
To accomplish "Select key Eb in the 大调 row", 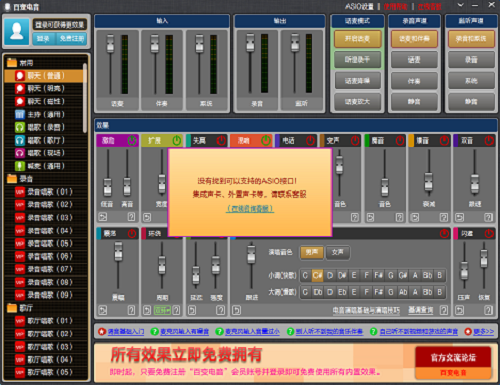I will (342, 292).
